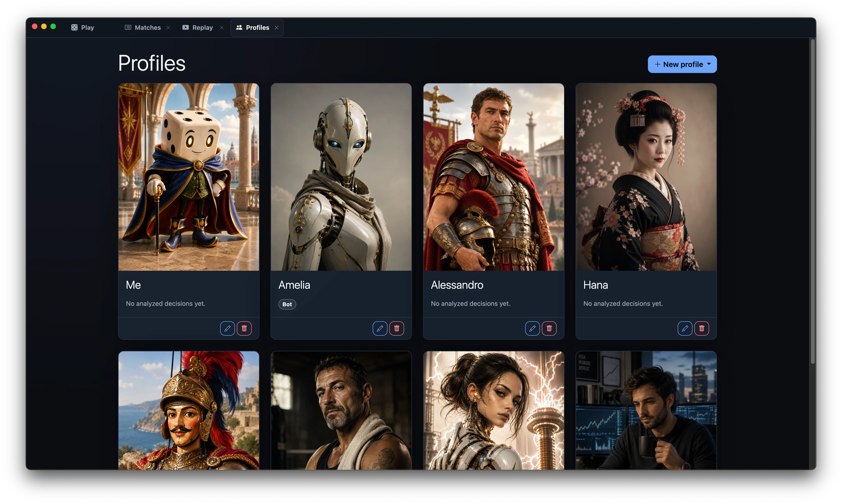The image size is (842, 504).
Task: Edit the Me profile with pencil icon
Action: tap(227, 328)
